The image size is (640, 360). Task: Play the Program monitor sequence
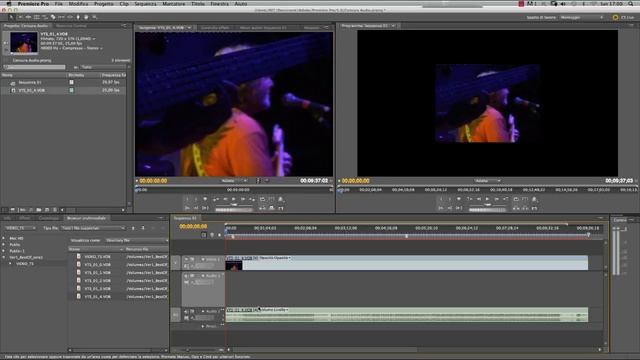tap(488, 199)
